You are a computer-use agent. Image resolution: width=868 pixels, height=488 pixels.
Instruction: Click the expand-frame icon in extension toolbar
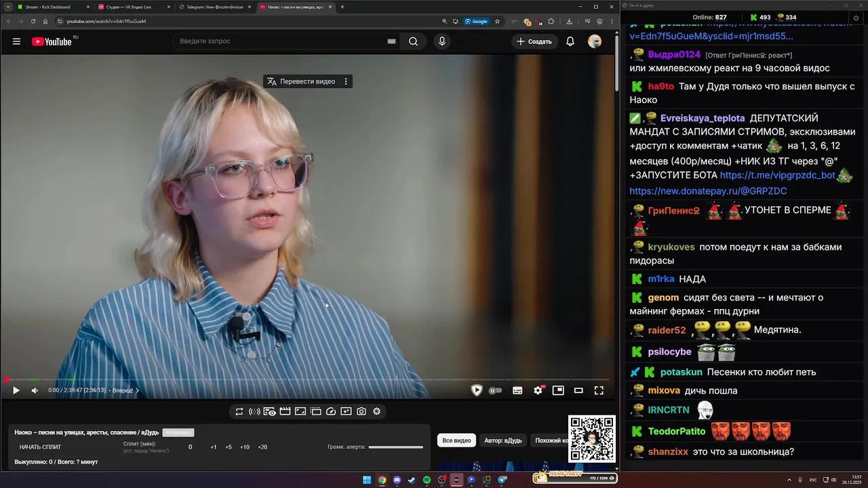point(300,411)
